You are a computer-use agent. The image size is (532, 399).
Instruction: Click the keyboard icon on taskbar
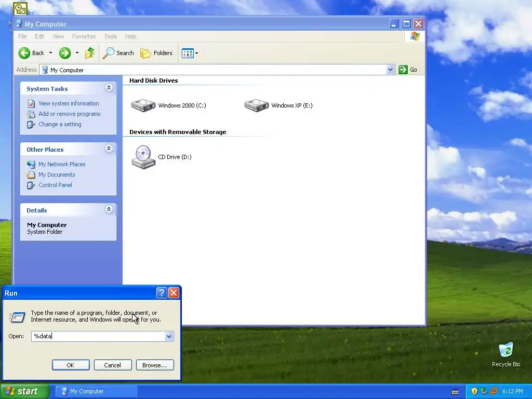click(455, 392)
